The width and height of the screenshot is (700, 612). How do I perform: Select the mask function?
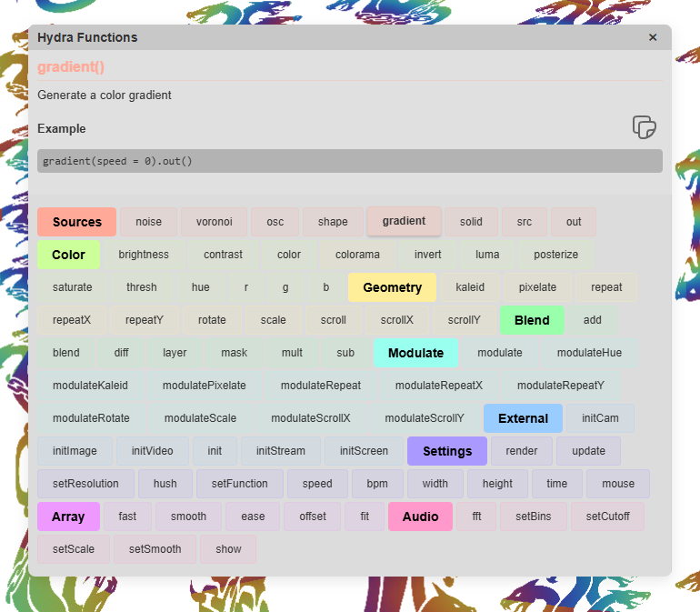pos(234,353)
